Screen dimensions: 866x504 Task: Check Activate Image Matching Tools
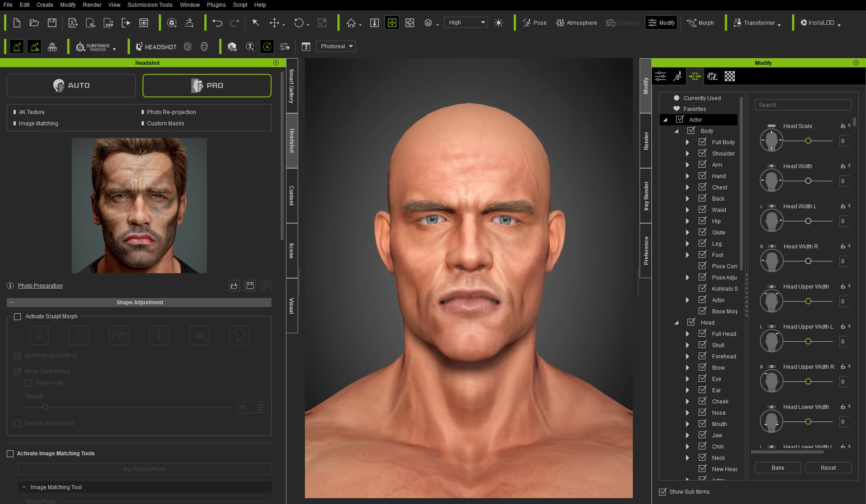pos(10,454)
